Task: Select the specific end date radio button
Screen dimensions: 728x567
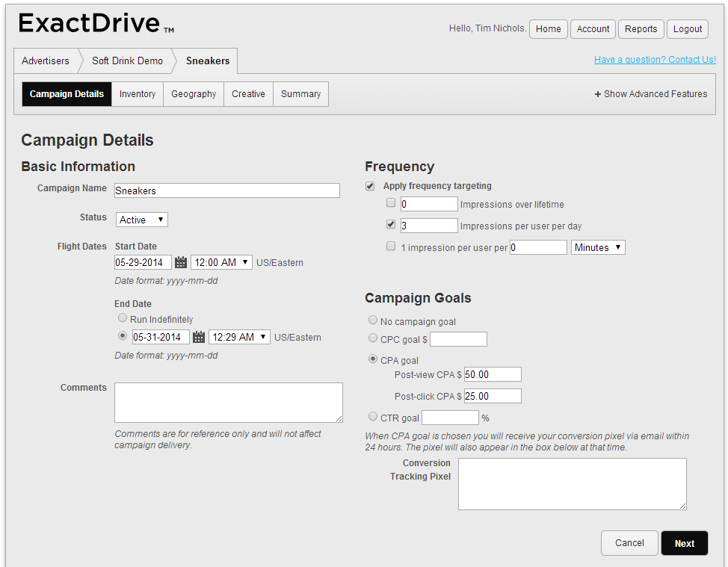Action: tap(123, 335)
